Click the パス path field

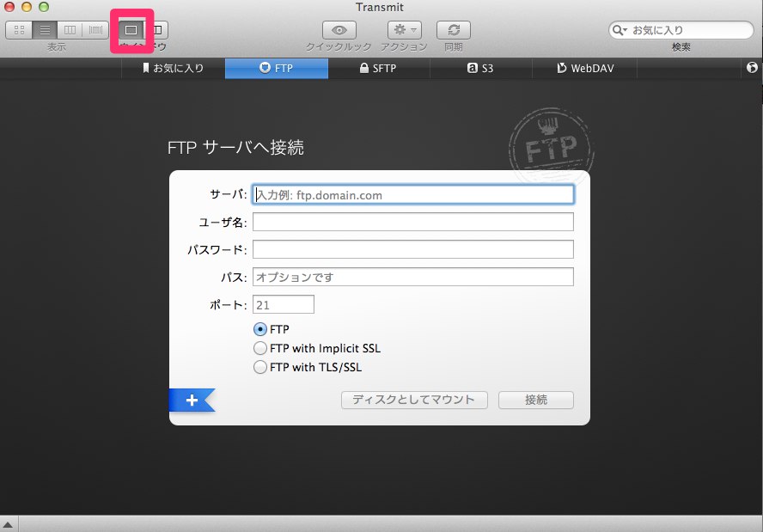coord(413,277)
